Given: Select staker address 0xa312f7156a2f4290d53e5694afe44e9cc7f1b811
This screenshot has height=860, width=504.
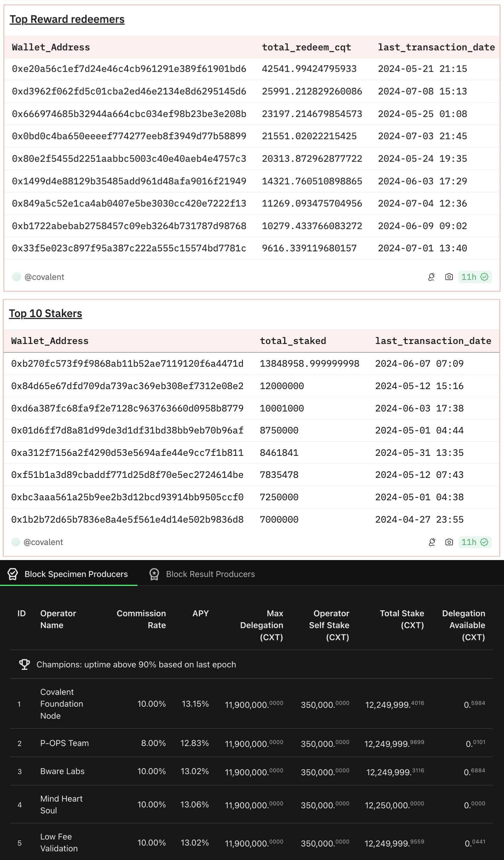Looking at the screenshot, I should pos(127,453).
